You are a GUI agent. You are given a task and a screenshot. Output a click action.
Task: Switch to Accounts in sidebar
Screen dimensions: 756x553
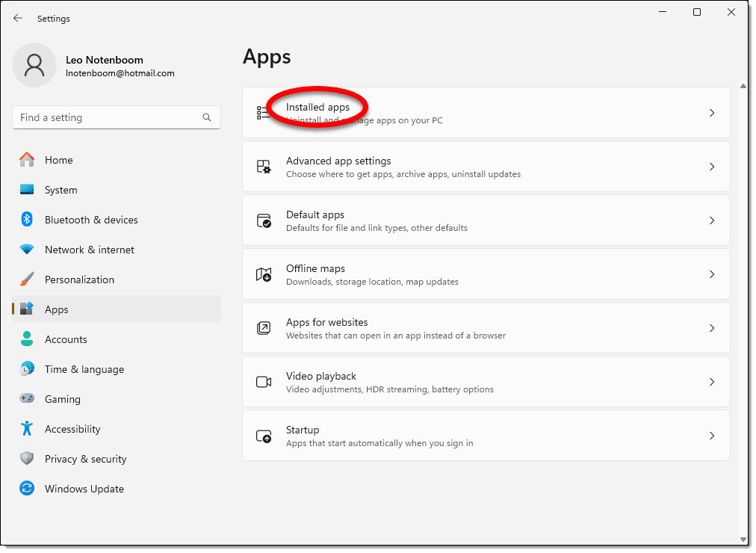click(66, 339)
